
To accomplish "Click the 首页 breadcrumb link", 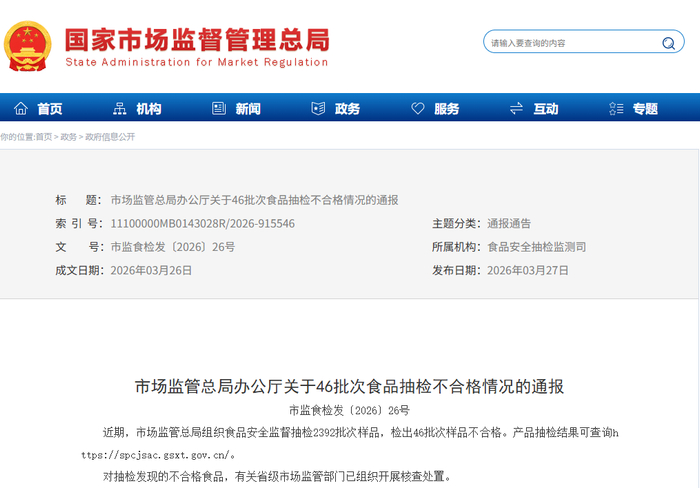I will [44, 137].
